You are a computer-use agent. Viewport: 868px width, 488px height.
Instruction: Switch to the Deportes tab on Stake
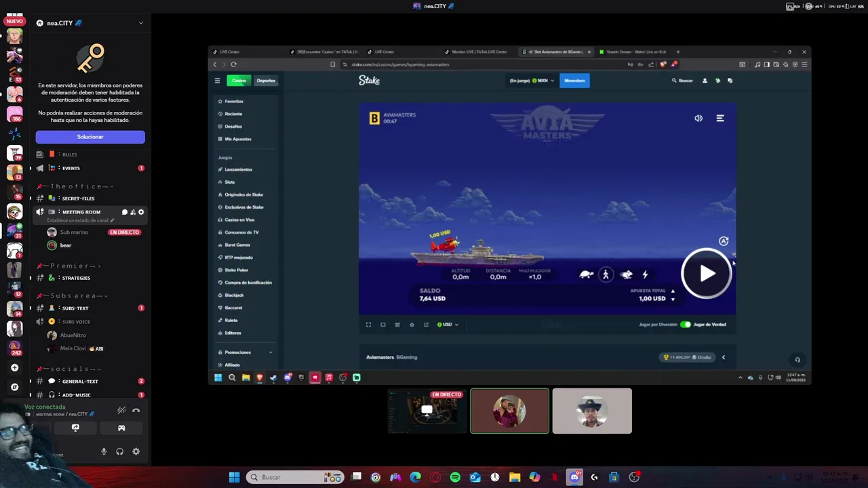coord(266,81)
